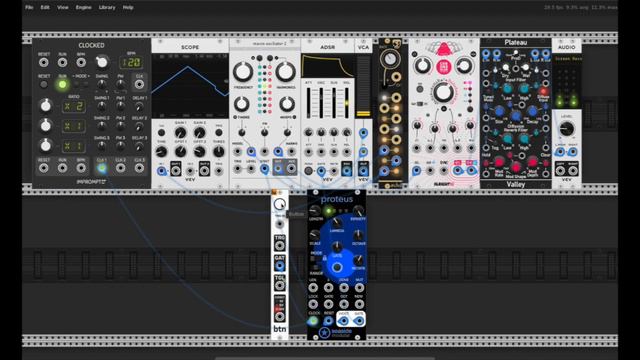Viewport: 640px width, 360px height.
Task: Click the Plateau Diffuse Input red button
Action: 543,91
